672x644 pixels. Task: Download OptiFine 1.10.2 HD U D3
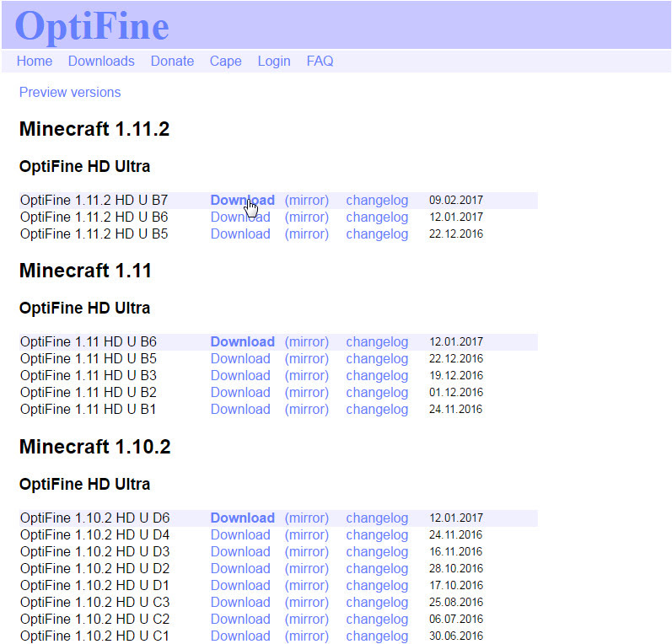240,551
